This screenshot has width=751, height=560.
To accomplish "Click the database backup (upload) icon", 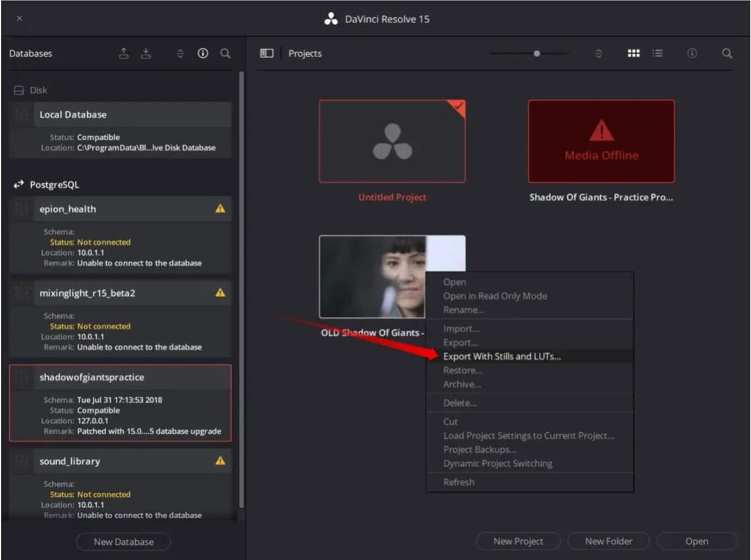I will 124,53.
